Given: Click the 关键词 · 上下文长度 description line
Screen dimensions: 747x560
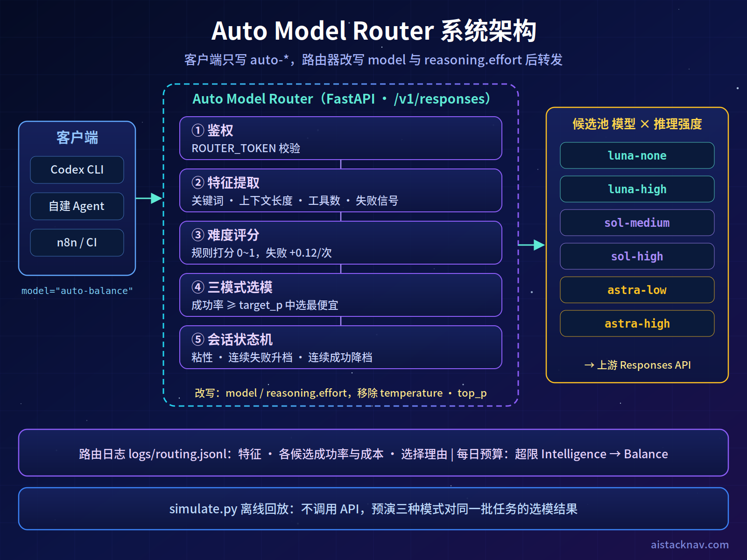Looking at the screenshot, I should [x=295, y=201].
